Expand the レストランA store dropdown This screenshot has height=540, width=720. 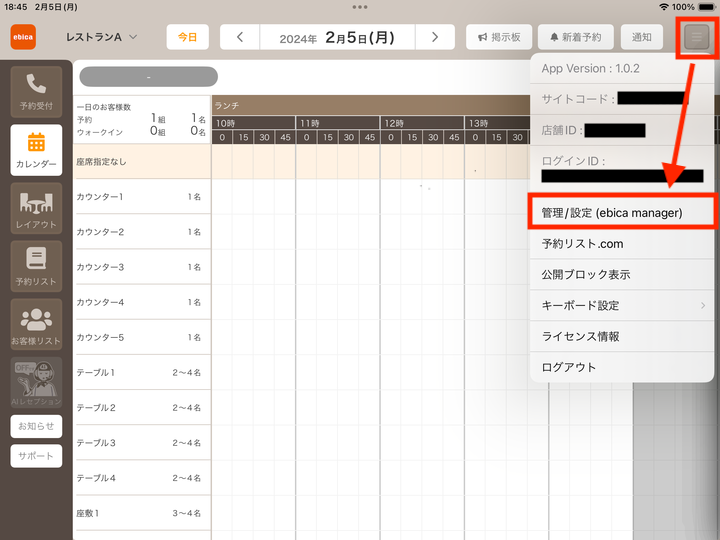[101, 37]
